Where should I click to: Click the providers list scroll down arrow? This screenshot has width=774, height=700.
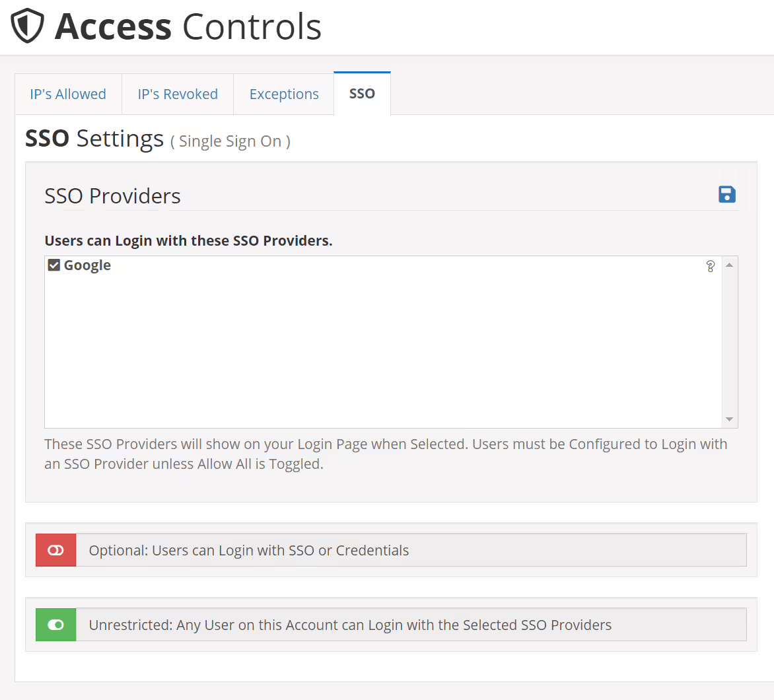[730, 419]
